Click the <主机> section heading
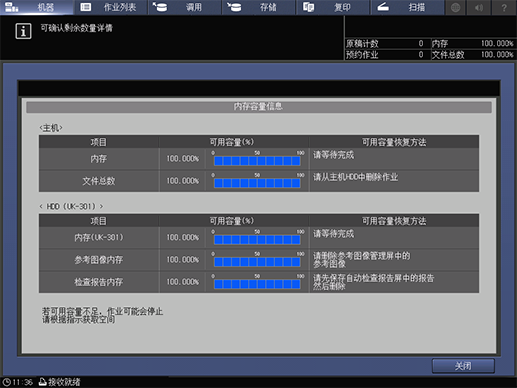The width and height of the screenshot is (517, 388). pyautogui.click(x=51, y=128)
